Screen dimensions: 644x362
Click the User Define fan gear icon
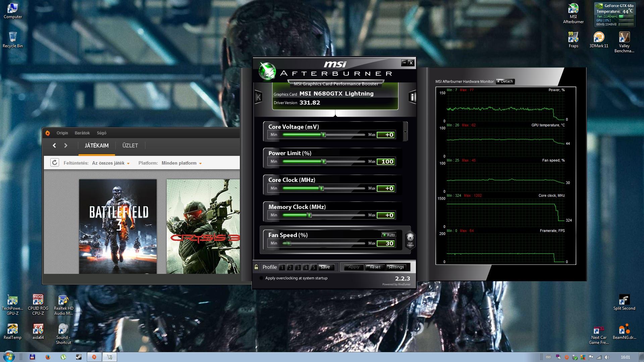410,240
